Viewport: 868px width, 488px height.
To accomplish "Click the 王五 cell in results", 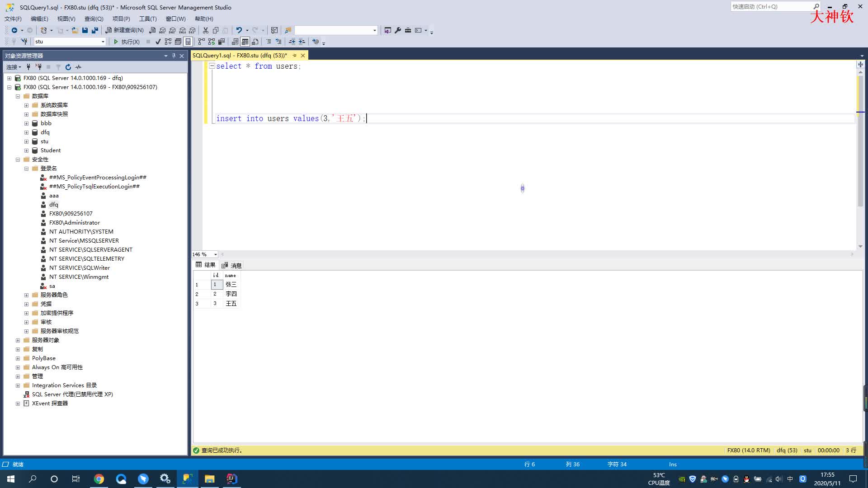I will [231, 304].
